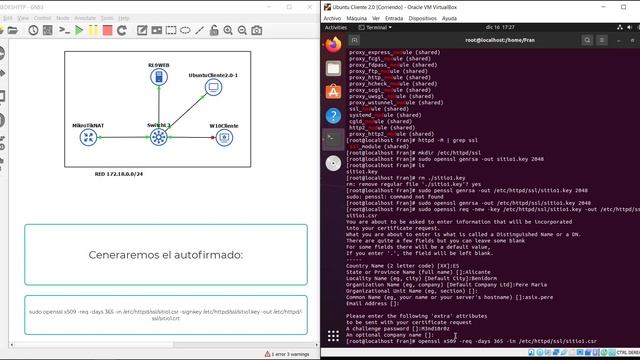This screenshot has width=640, height=360.
Task: Select the MikroTikNAT router node
Action: tap(88, 138)
